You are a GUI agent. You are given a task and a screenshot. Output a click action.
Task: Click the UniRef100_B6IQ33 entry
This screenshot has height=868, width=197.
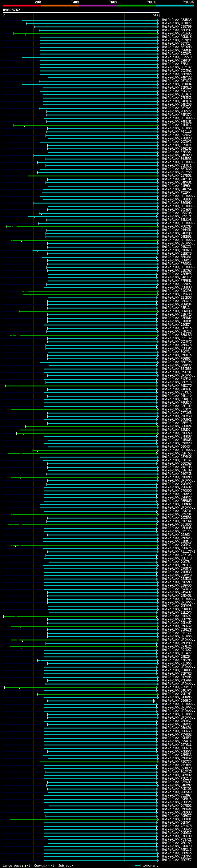click(x=177, y=525)
